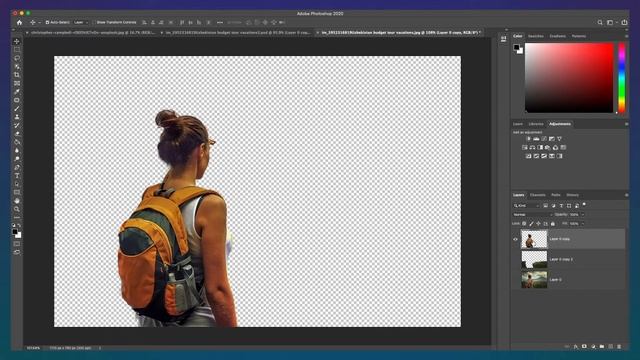Image resolution: width=640 pixels, height=360 pixels.
Task: Toggle lock all padlock icon
Action: click(x=553, y=224)
